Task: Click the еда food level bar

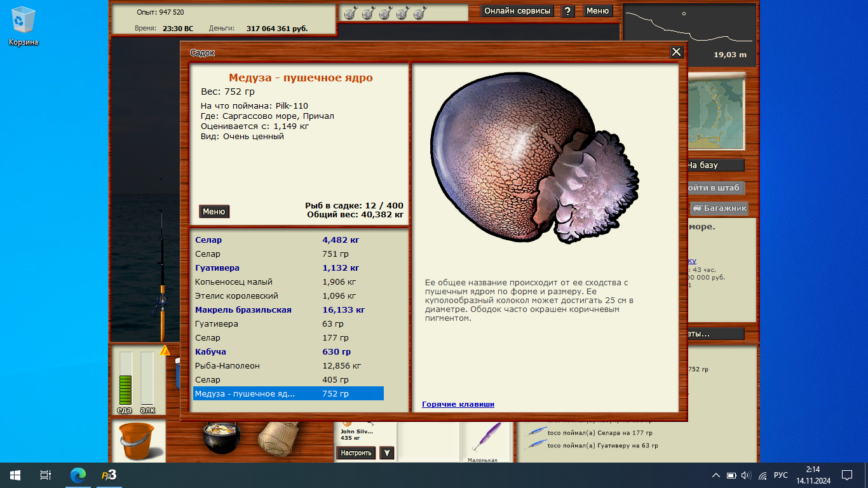Action: point(125,377)
